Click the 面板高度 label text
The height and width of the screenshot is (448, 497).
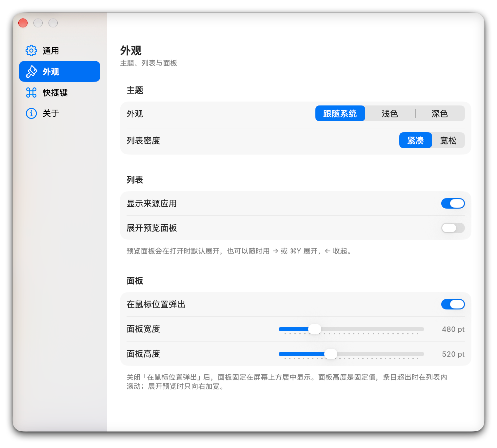143,354
